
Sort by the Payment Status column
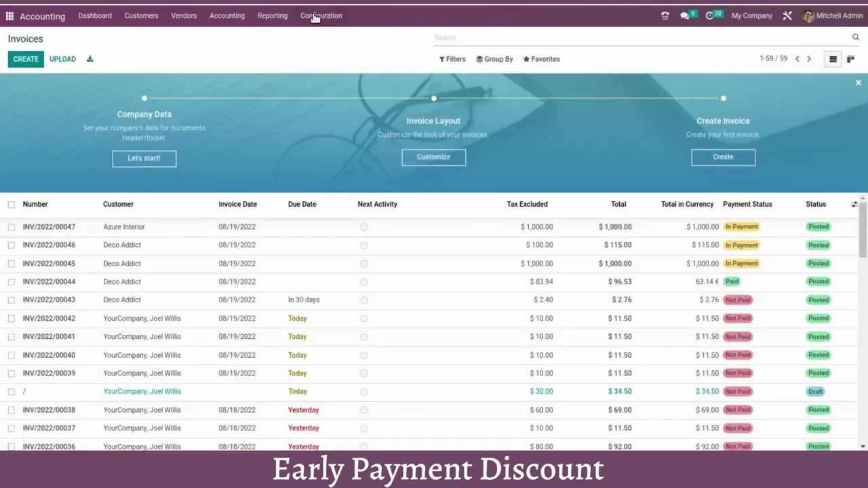pos(747,204)
